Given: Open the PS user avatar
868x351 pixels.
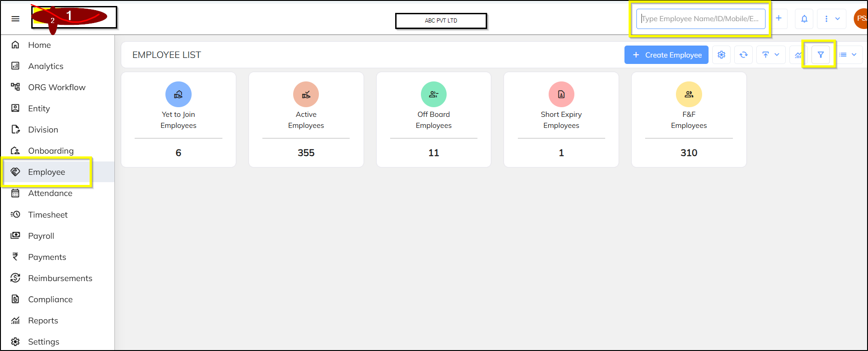Looking at the screenshot, I should (861, 19).
